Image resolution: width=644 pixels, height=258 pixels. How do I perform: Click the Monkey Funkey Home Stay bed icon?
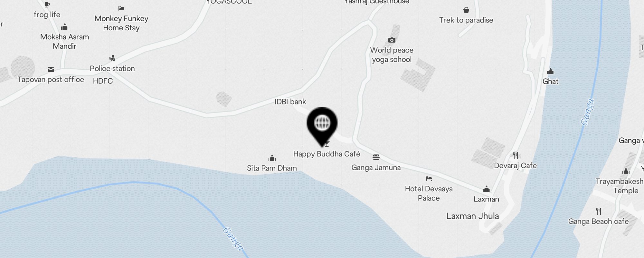coord(121,8)
